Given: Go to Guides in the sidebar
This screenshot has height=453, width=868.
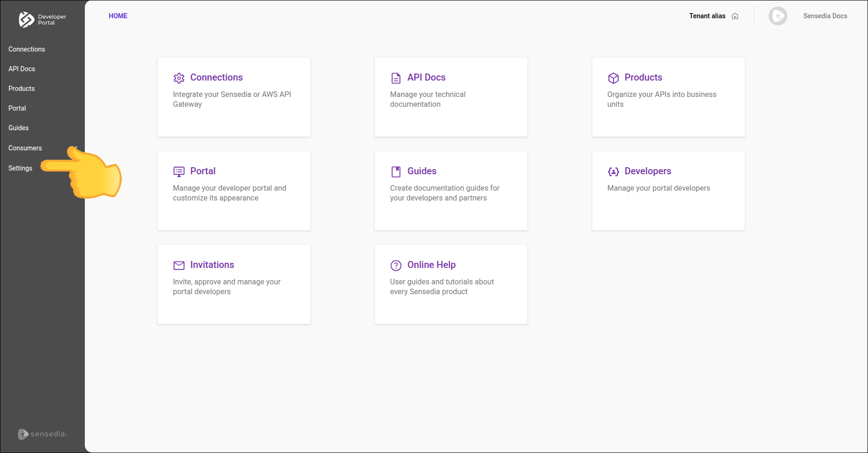Looking at the screenshot, I should tap(19, 128).
